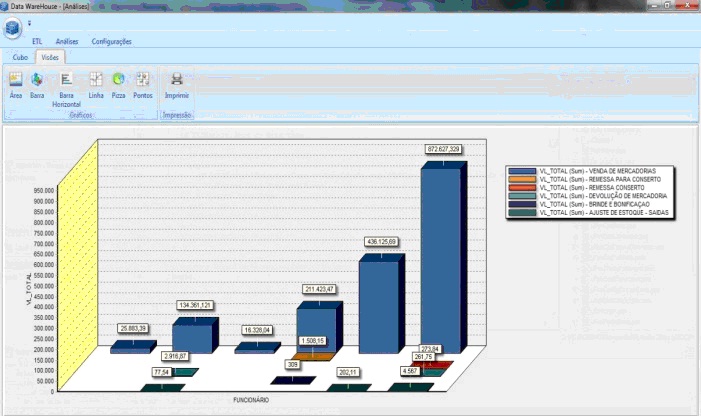Switch to the Cubo tab

[x=20, y=57]
